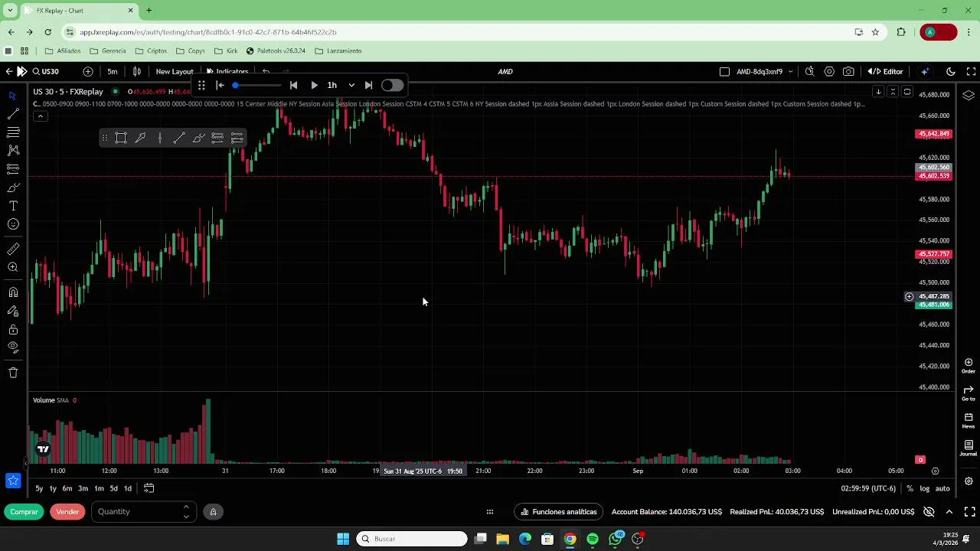Open chart settings hexagon icon
The width and height of the screenshot is (980, 551).
coord(829,71)
